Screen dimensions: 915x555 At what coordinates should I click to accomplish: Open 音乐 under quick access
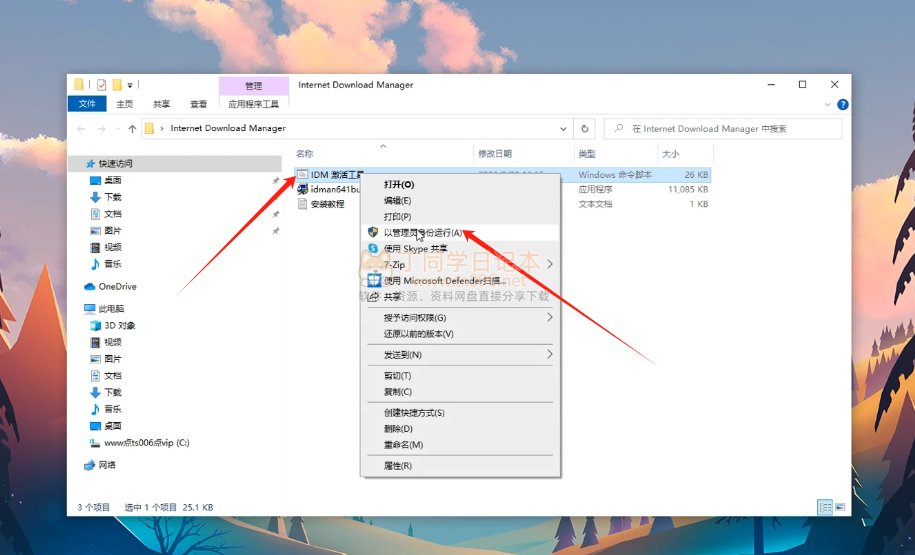pos(106,264)
